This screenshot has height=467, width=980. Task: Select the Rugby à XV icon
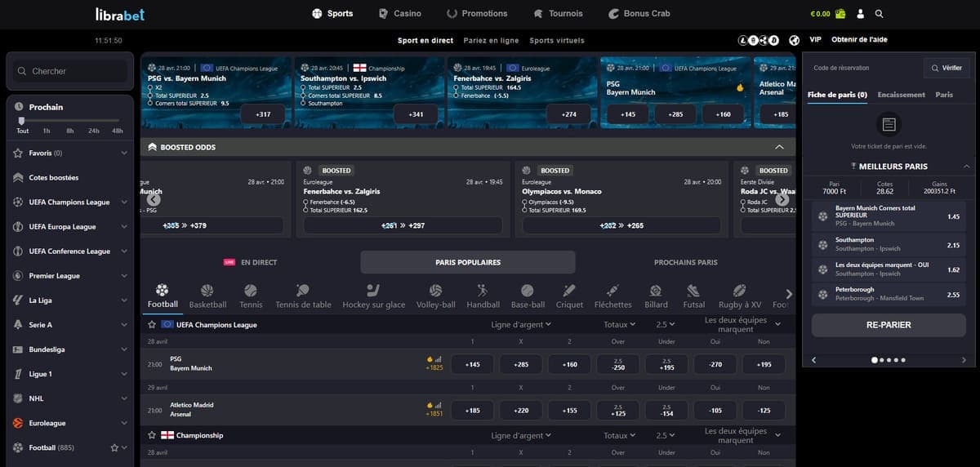pyautogui.click(x=739, y=297)
